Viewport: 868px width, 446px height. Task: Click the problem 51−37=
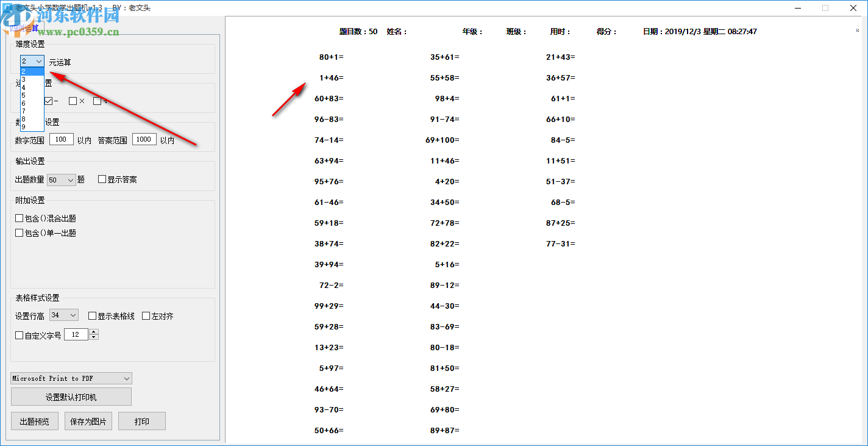(x=561, y=181)
